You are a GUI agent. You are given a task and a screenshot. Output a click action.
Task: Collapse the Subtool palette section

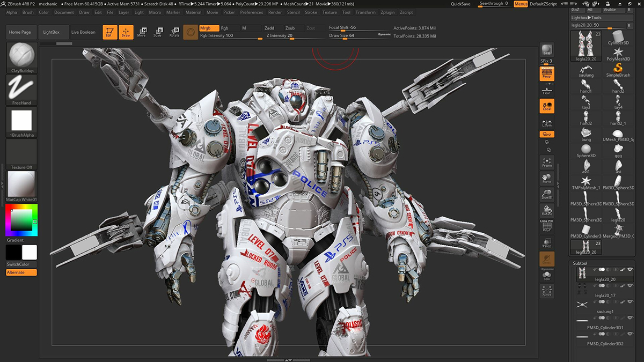(580, 263)
